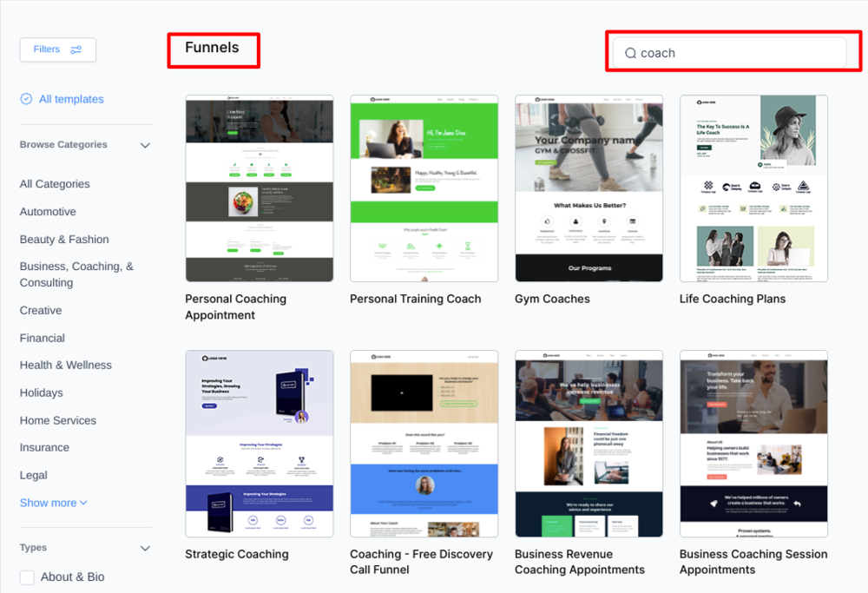
Task: Open Business Coaching Session Appointments thumbnail
Action: coord(754,444)
